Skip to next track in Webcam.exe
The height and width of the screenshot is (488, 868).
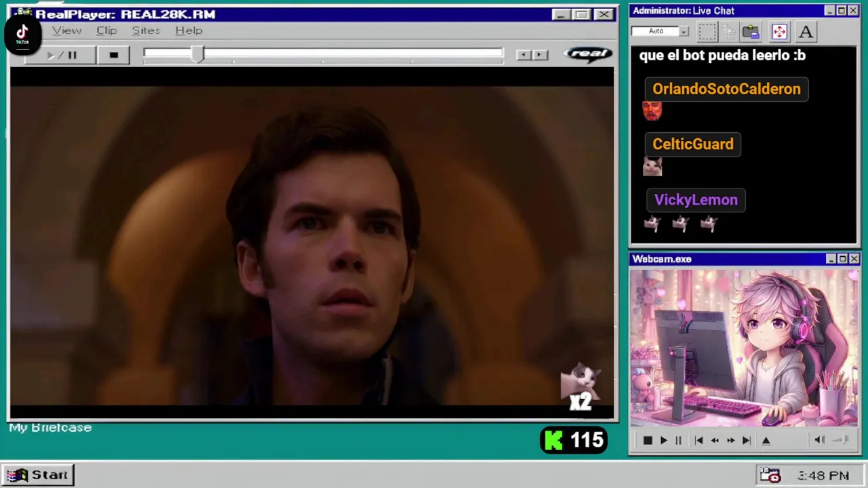746,441
